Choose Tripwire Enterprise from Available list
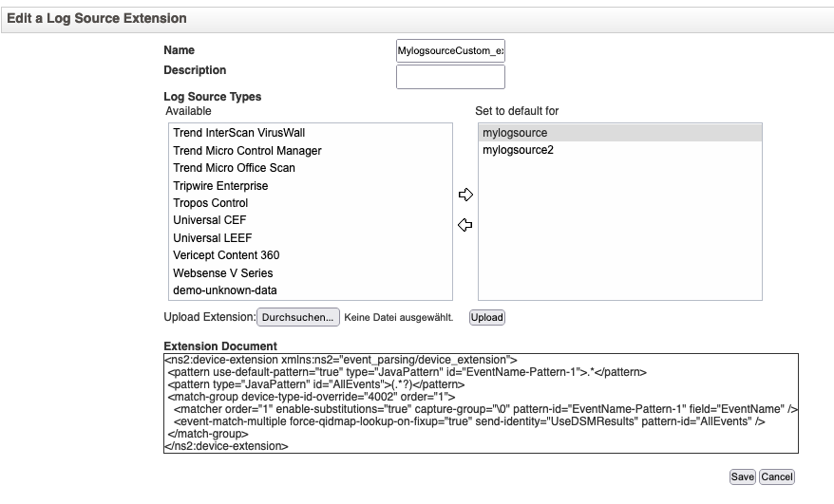 point(220,186)
